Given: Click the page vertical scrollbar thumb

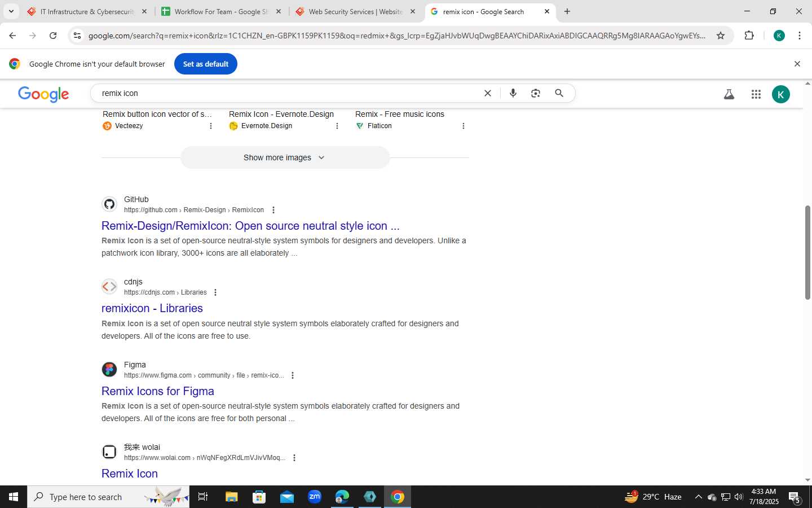Looking at the screenshot, I should 807,252.
